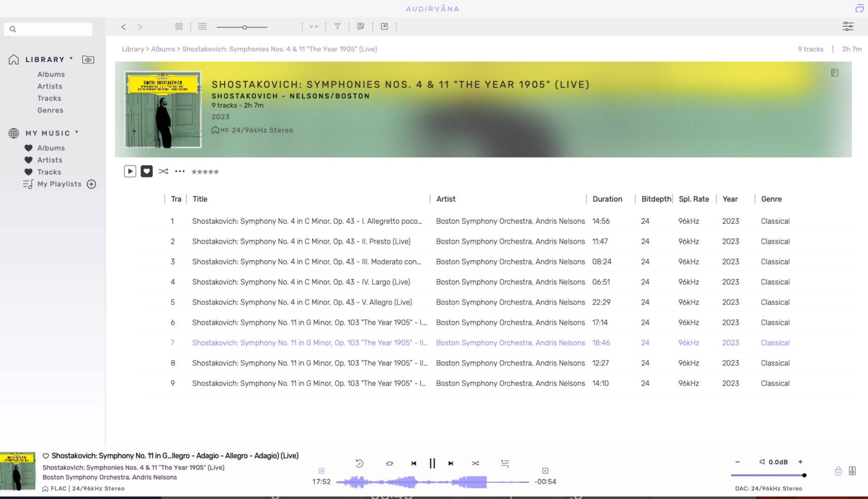Open the metadata list icon in toolbar
This screenshot has height=499, width=868.
[x=361, y=27]
